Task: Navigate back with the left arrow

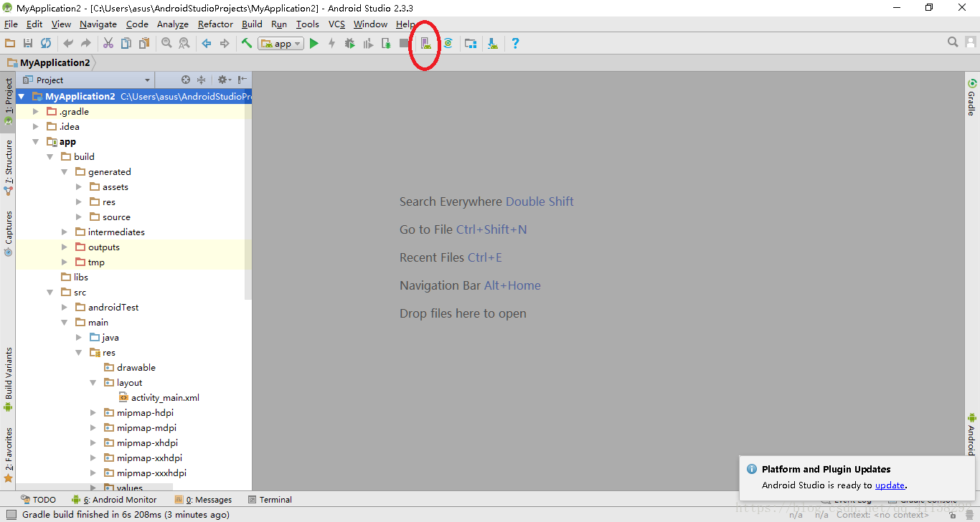Action: point(207,43)
